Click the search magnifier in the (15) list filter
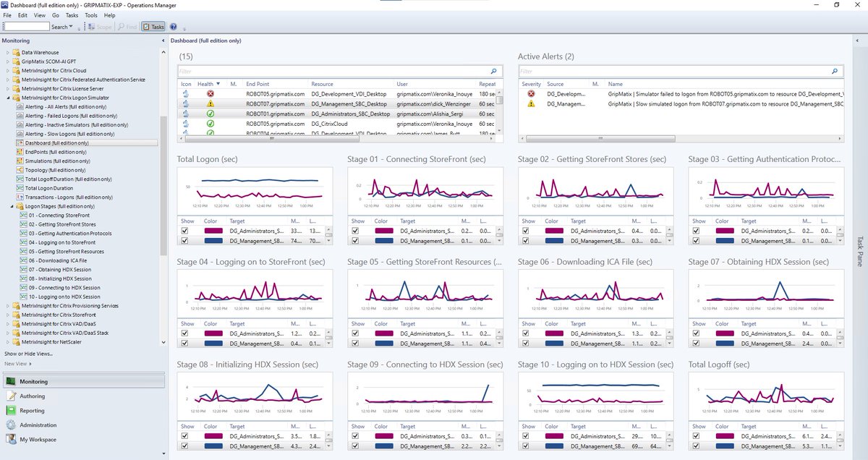 click(x=494, y=72)
